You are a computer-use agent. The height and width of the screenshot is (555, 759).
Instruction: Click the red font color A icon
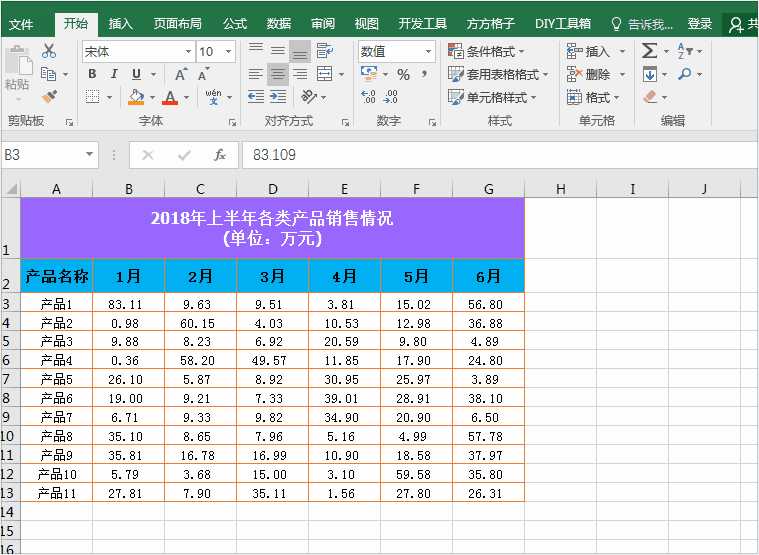pyautogui.click(x=170, y=97)
